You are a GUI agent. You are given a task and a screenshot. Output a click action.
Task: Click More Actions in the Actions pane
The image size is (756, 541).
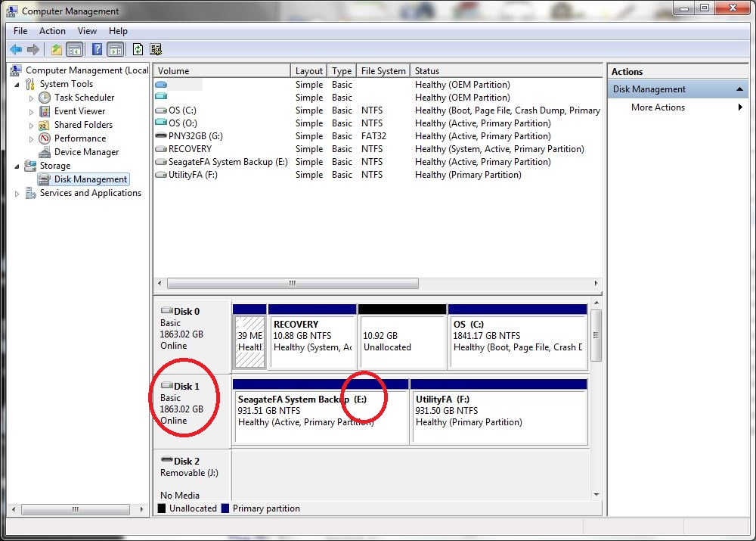click(x=658, y=107)
